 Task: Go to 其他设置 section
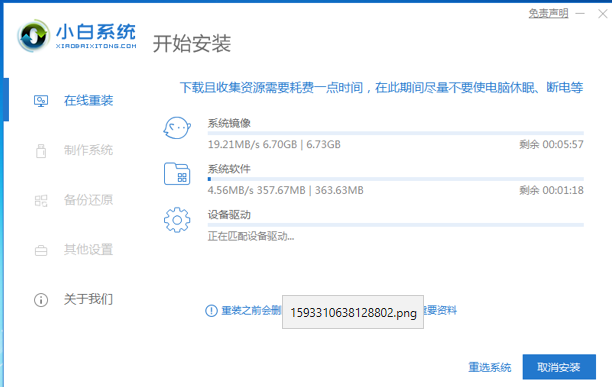89,249
